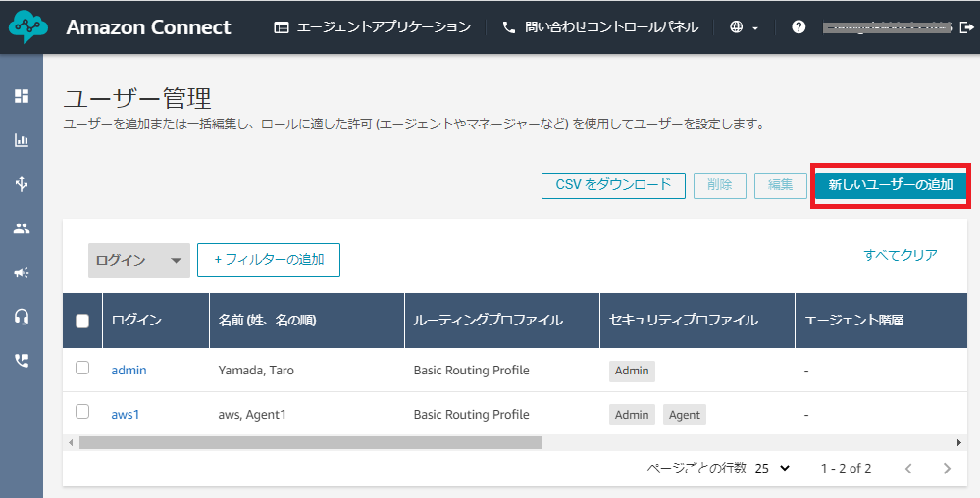Click the aws, Agent1 name cell

[x=252, y=414]
